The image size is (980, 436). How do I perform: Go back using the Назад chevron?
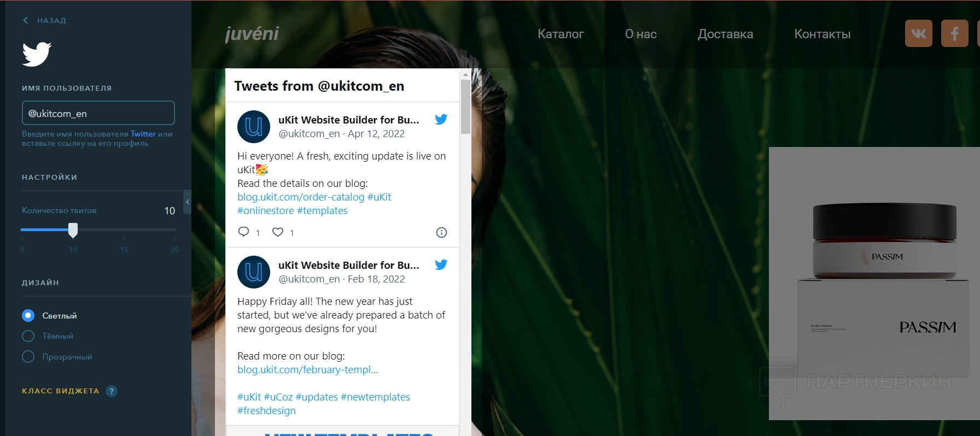(x=26, y=20)
